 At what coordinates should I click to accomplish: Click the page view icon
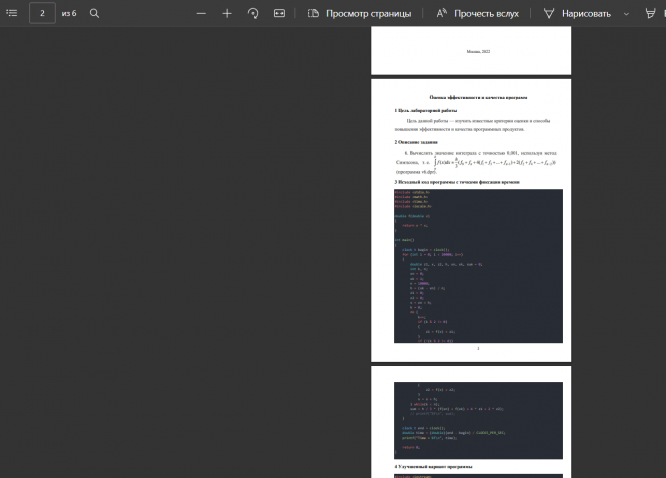click(313, 13)
